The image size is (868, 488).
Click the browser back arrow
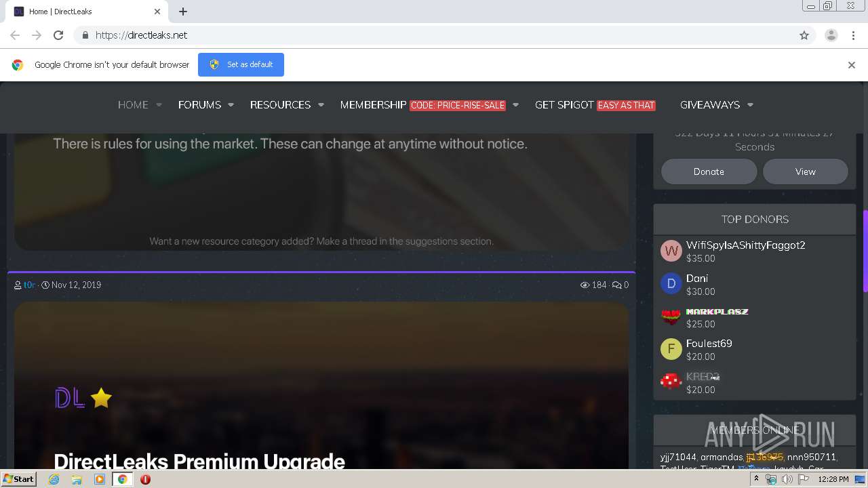coord(15,35)
